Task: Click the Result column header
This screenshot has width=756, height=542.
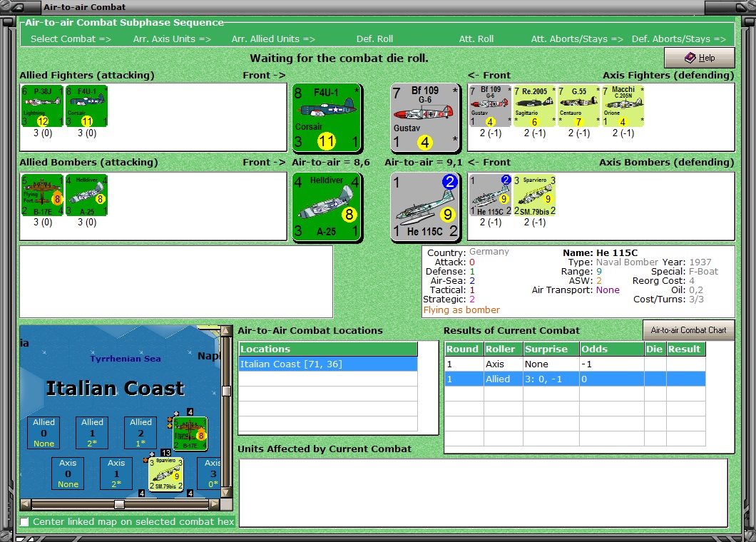Action: [686, 349]
